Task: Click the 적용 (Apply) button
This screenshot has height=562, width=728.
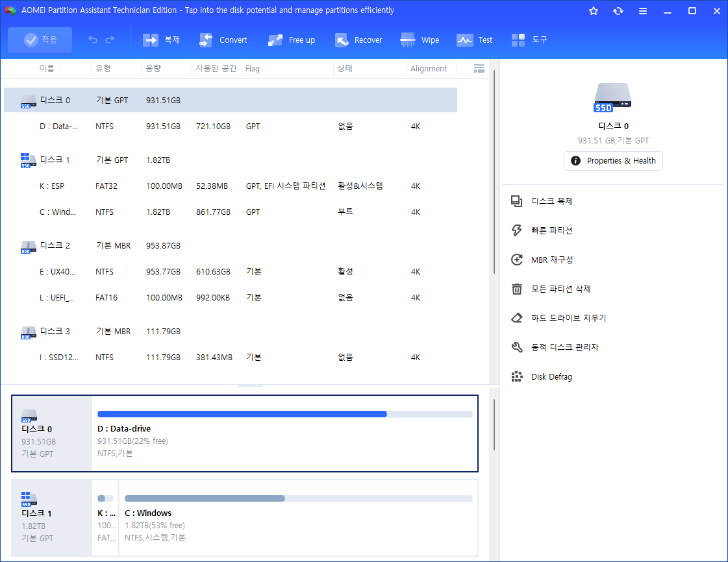Action: (x=40, y=40)
